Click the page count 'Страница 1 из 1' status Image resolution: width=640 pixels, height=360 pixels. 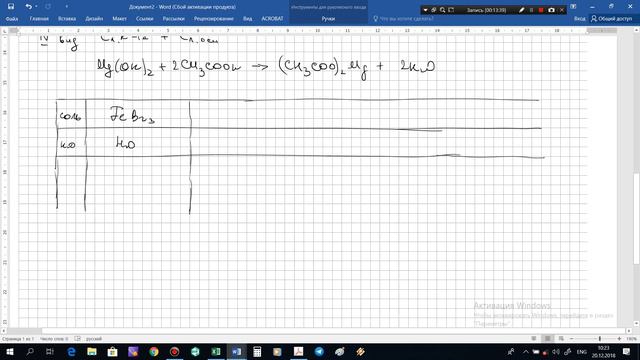pos(18,339)
